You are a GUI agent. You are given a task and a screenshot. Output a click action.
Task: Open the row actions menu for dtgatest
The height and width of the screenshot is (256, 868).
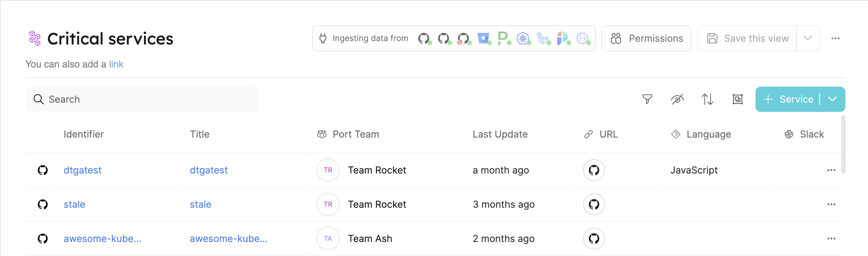click(x=831, y=170)
